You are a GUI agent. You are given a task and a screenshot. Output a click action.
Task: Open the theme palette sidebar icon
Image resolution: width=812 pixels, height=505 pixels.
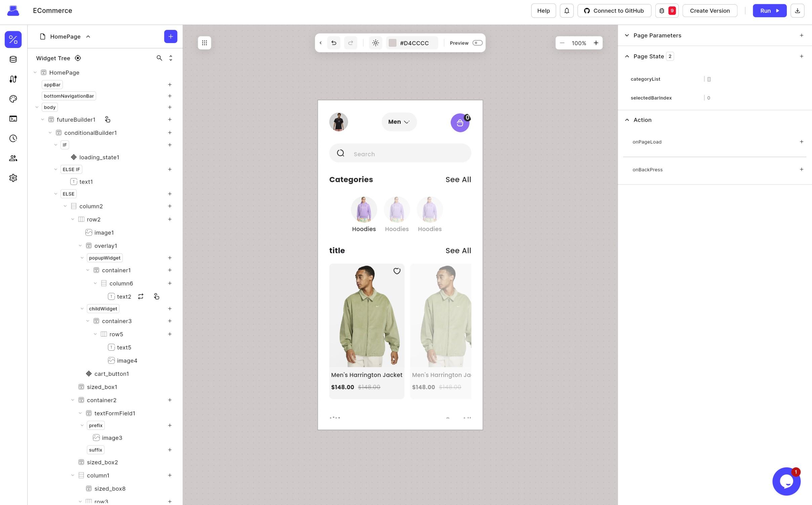point(13,99)
